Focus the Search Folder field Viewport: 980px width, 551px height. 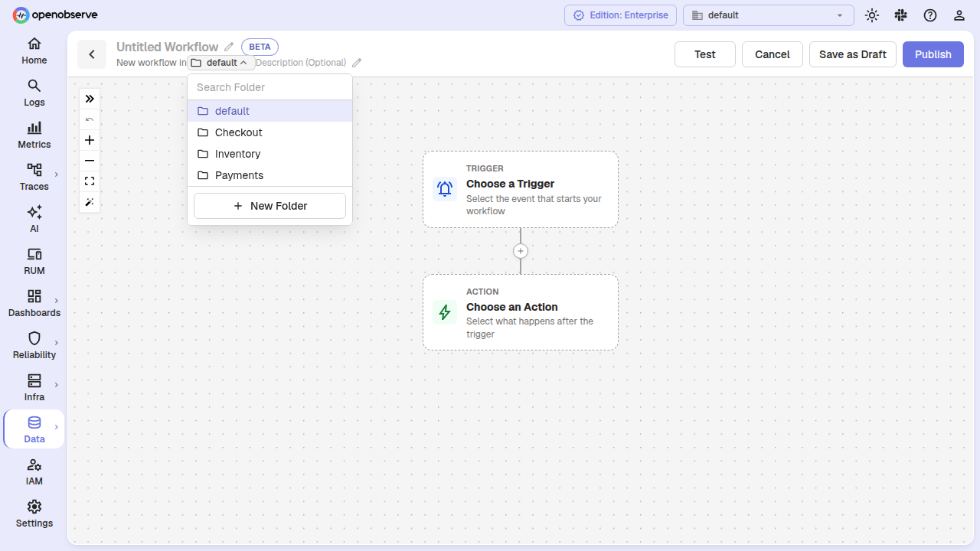[269, 87]
